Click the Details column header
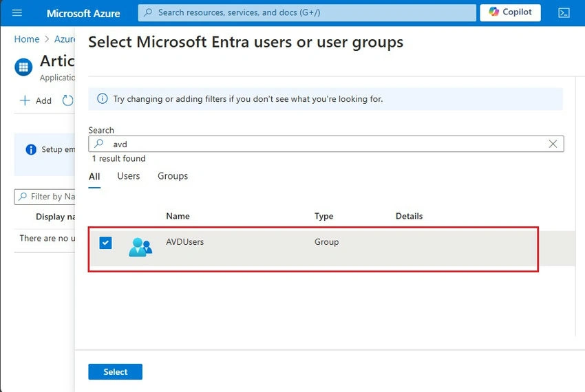 click(x=409, y=217)
